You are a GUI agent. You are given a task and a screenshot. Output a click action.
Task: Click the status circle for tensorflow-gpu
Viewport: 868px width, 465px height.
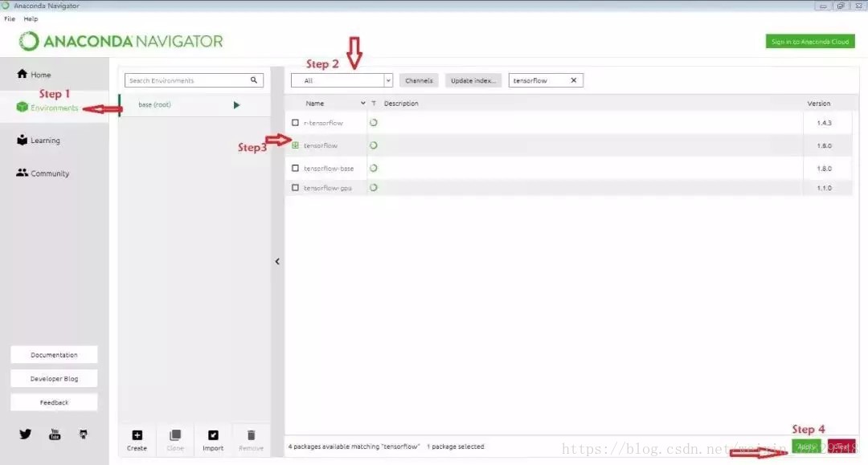click(374, 187)
